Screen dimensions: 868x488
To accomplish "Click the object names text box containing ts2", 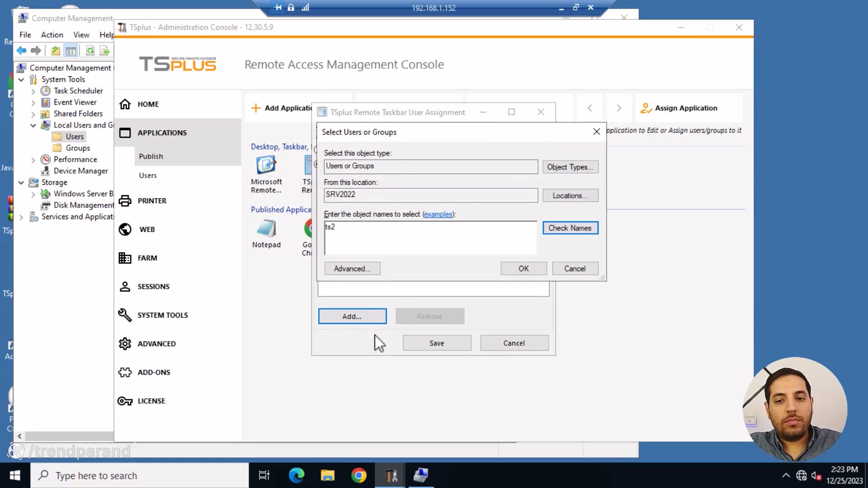I will [x=431, y=238].
